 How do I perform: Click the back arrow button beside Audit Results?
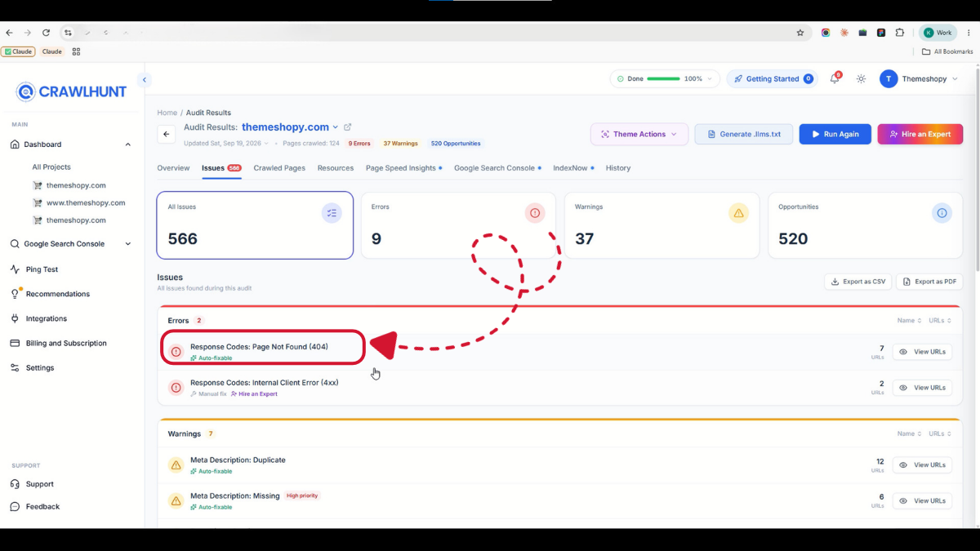pos(167,134)
